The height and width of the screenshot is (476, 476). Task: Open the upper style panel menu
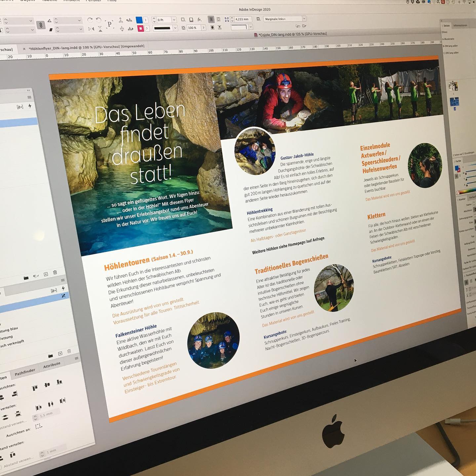(29, 97)
